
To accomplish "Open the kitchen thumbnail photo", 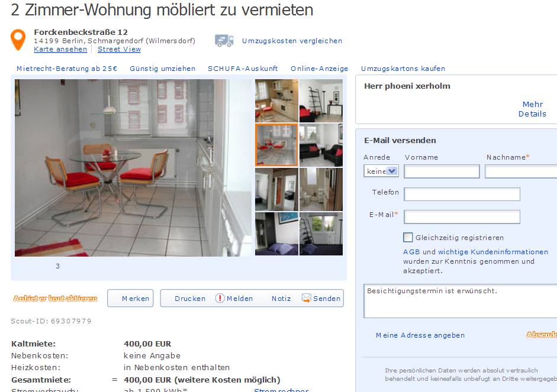I will (x=276, y=101).
